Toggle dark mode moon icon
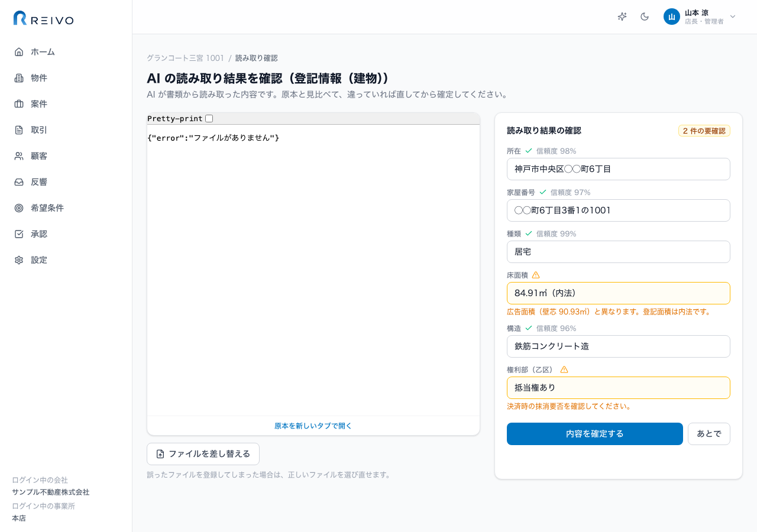The height and width of the screenshot is (532, 757). [x=645, y=17]
